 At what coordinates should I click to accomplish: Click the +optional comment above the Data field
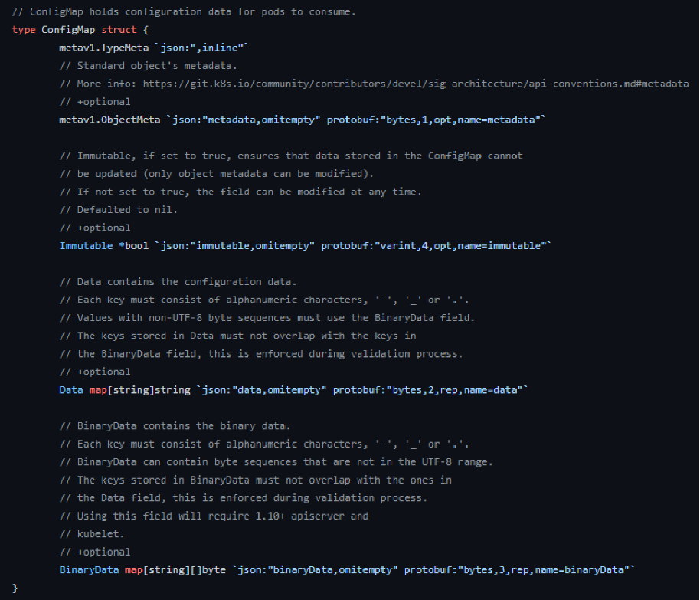click(x=95, y=372)
